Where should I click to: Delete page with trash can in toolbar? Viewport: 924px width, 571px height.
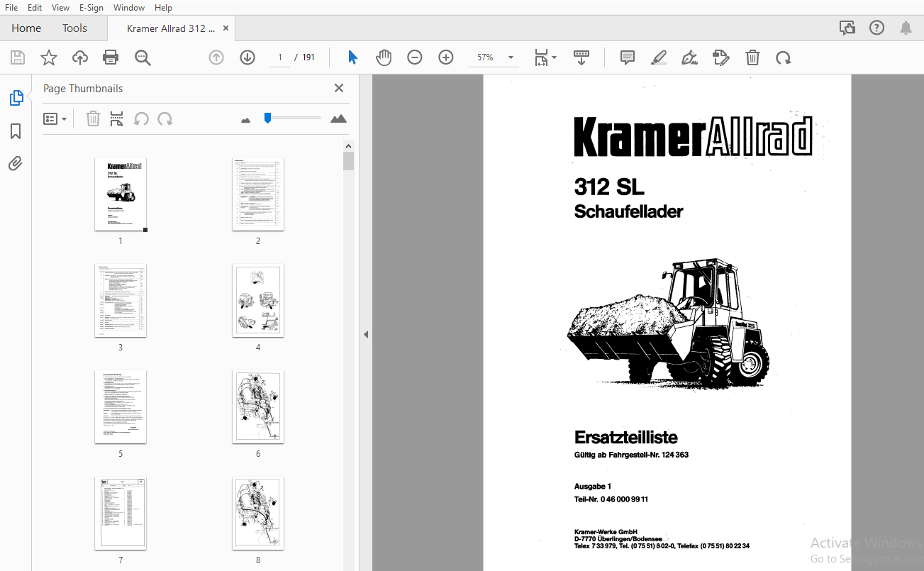[x=752, y=57]
